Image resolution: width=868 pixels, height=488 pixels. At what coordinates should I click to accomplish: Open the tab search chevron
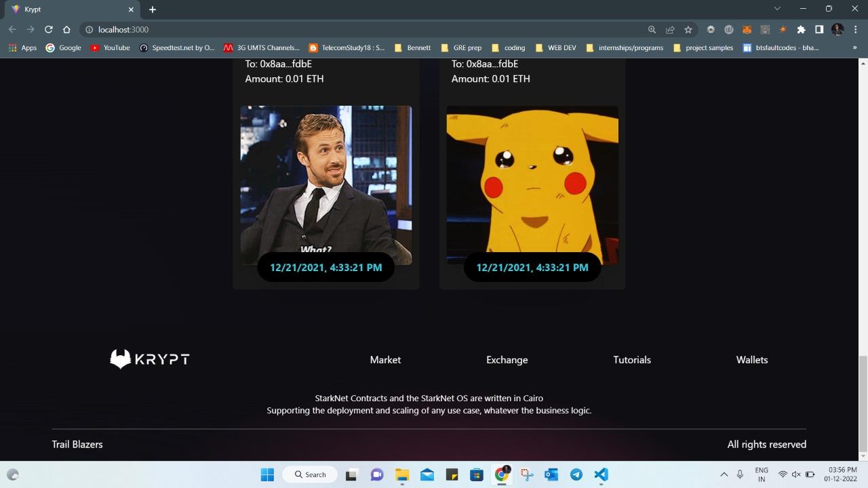tap(777, 9)
